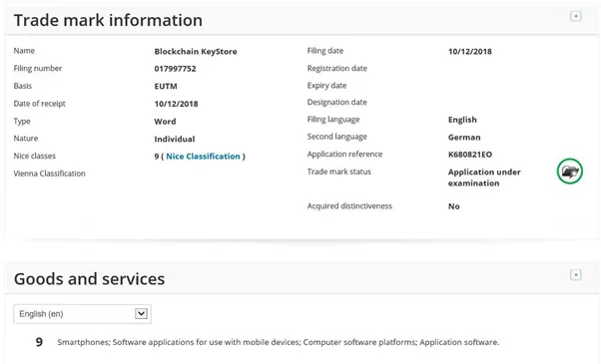Screen dimensions: 601x364
Task: Click the class 9 number in goods list
Action: 39,342
